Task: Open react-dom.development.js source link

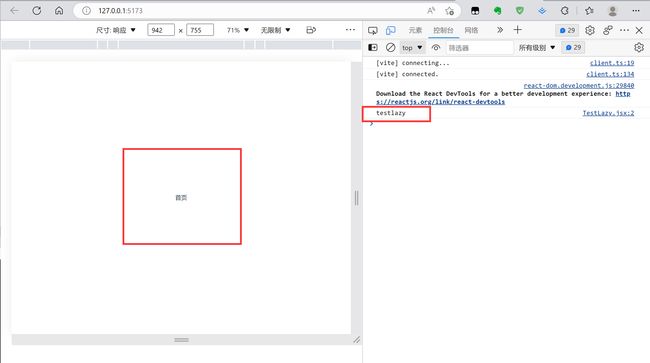Action: [579, 85]
